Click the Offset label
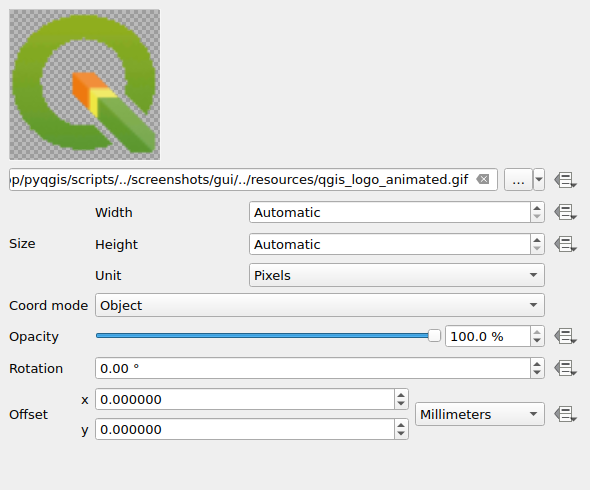The height and width of the screenshot is (490, 590). [28, 414]
